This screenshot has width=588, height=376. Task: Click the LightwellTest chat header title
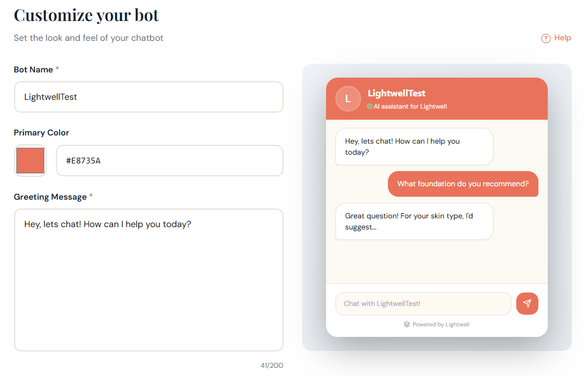[395, 93]
